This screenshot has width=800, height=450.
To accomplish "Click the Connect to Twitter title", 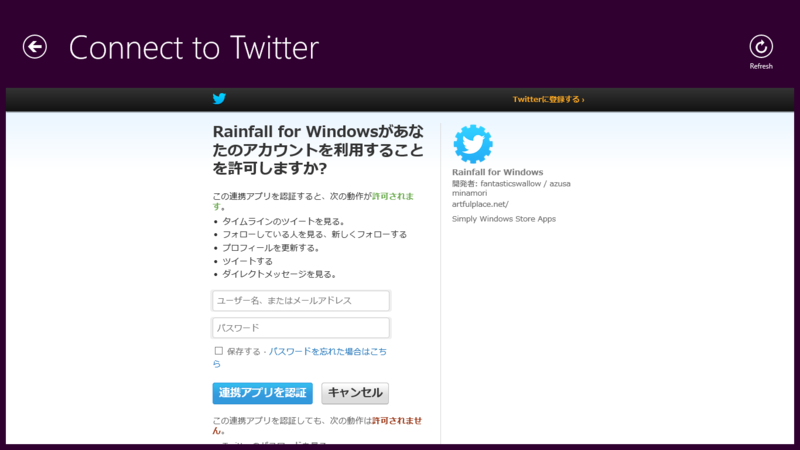I will point(194,47).
